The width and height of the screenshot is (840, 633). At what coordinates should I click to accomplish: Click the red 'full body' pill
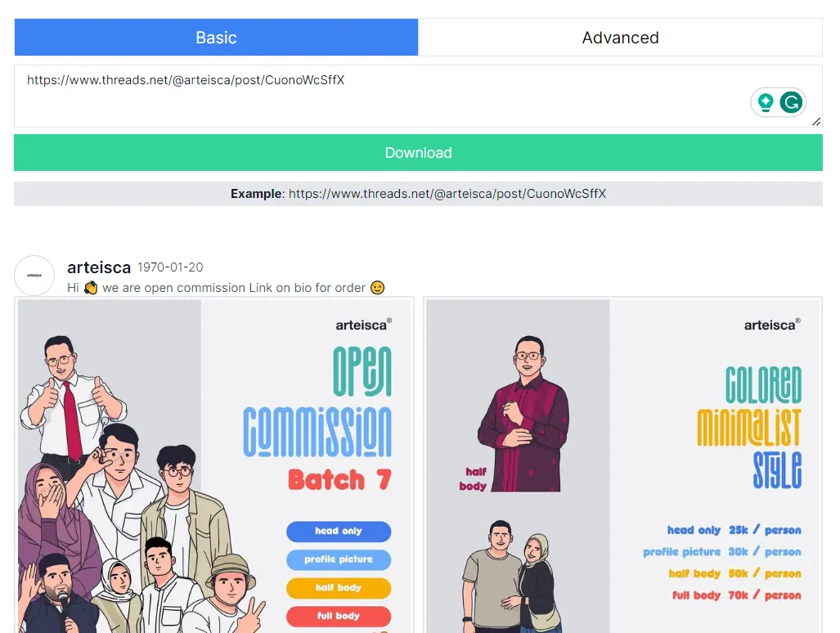[x=339, y=616]
